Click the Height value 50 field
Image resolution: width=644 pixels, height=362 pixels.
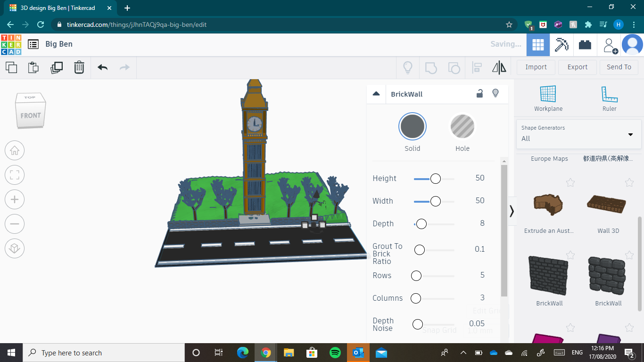click(x=480, y=178)
